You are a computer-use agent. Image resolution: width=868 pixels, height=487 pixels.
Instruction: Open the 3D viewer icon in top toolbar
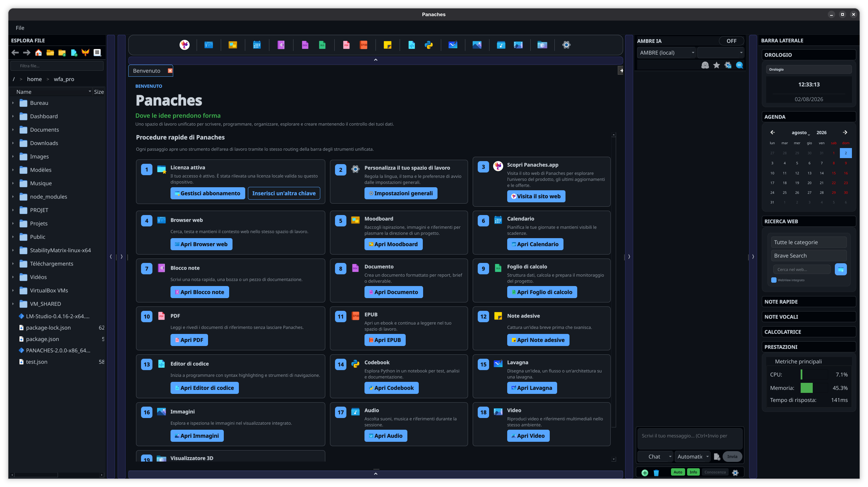pos(542,45)
